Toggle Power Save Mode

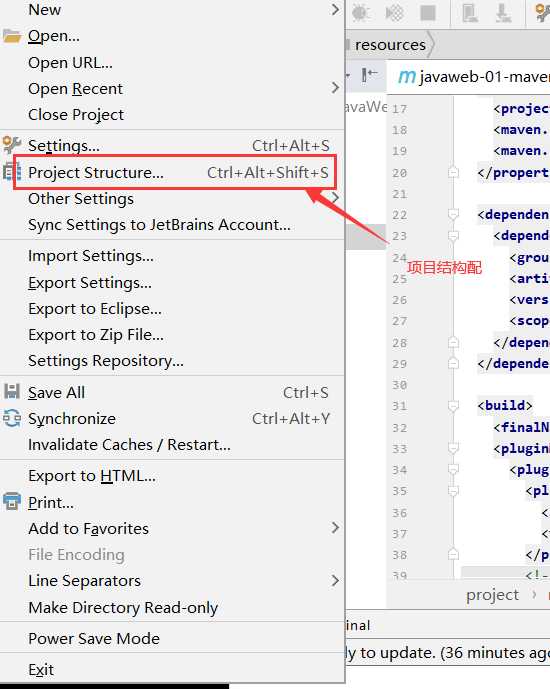tap(172, 638)
